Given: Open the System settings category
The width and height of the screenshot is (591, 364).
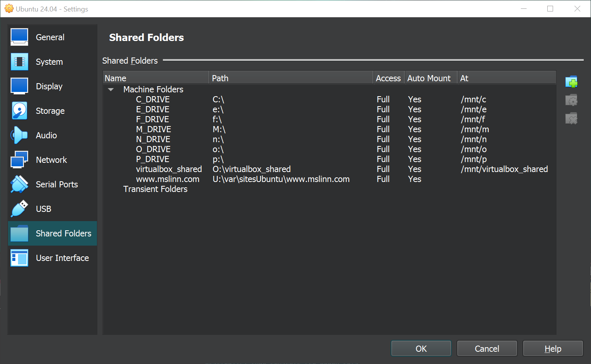Looking at the screenshot, I should tap(49, 62).
